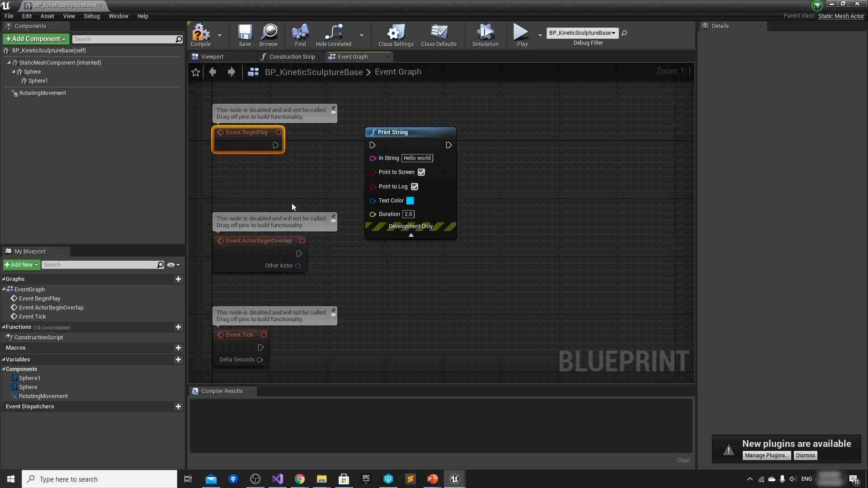Click the Compile toolbar icon
Image resolution: width=868 pixels, height=488 pixels.
pyautogui.click(x=201, y=34)
